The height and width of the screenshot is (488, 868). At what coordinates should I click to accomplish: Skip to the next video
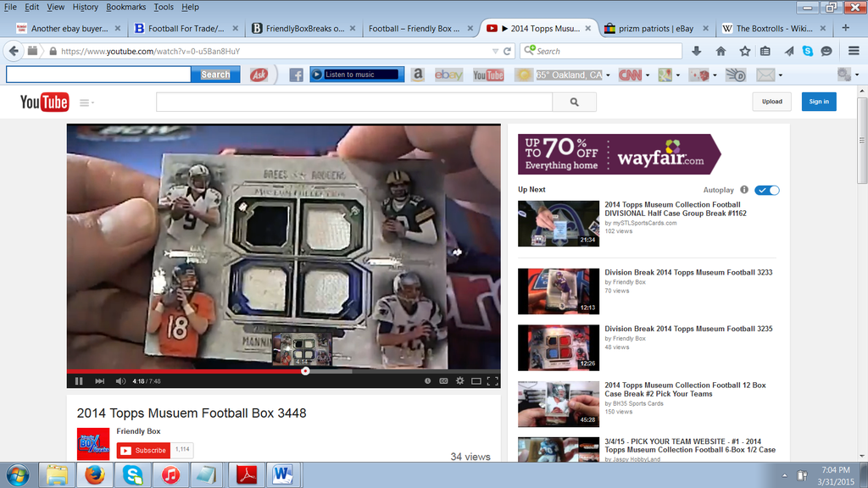tap(99, 381)
